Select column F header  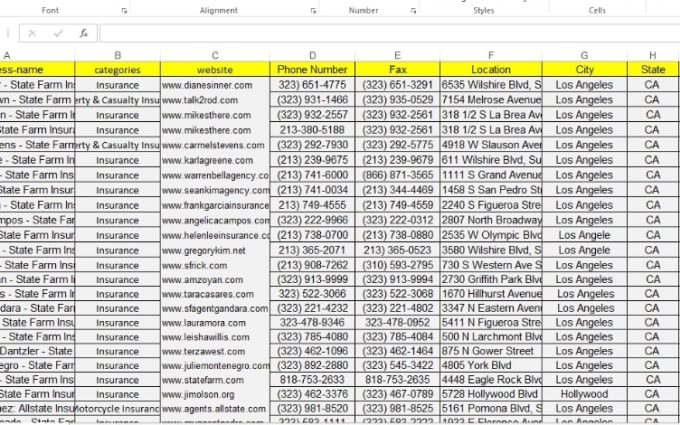[491, 56]
